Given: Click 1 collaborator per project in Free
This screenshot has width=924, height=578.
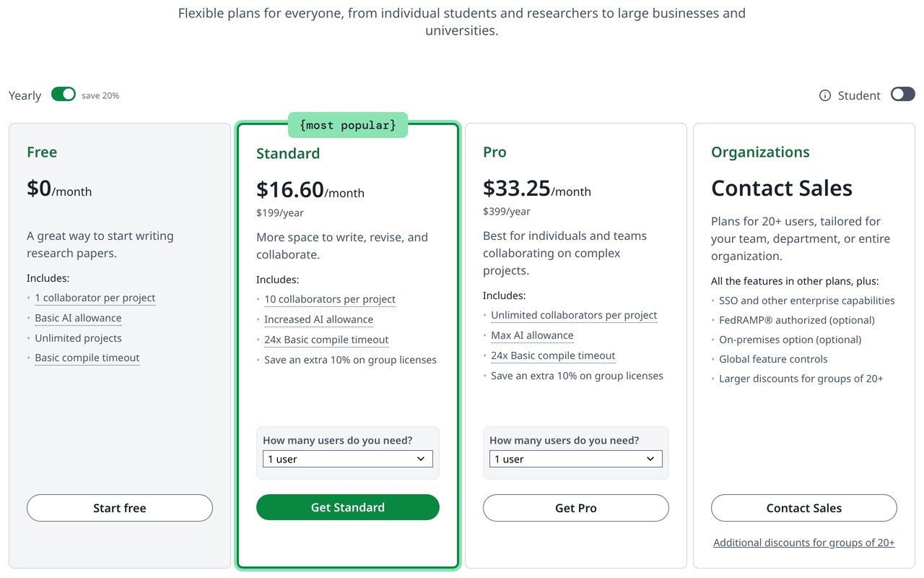Looking at the screenshot, I should coord(95,298).
